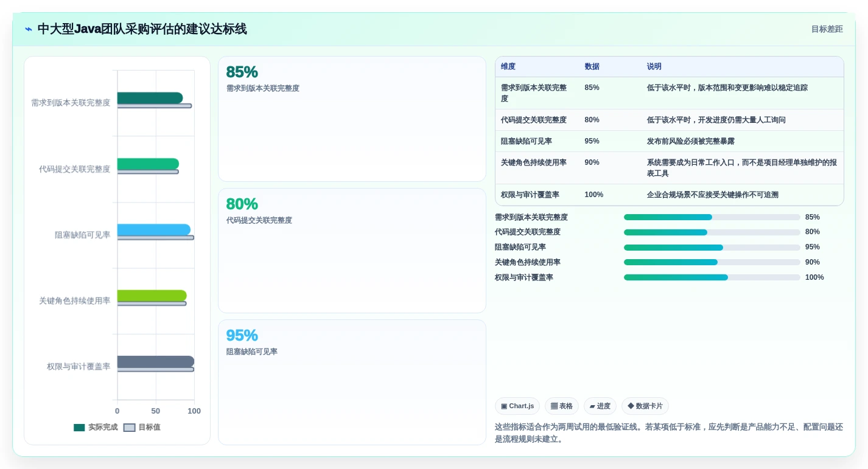
Task: Click the 权限与审计覆盖率 progress bar
Action: 712,277
